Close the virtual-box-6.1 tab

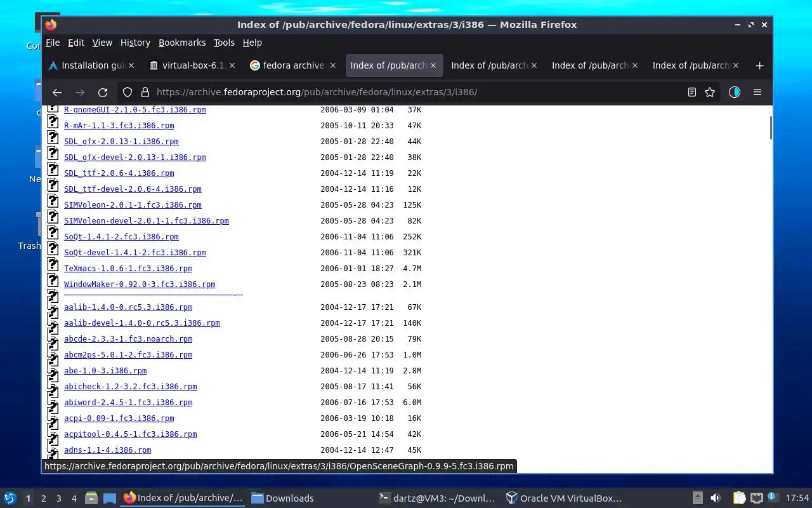pos(232,65)
